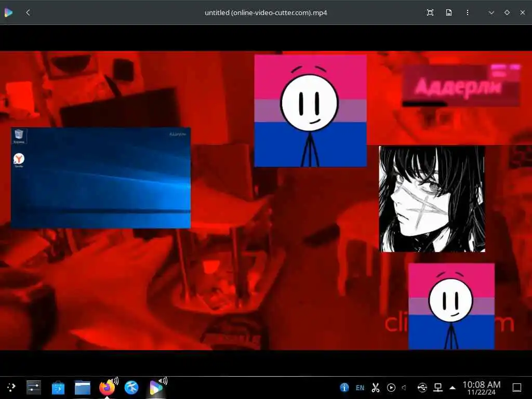Open the blue globe browser icon in taskbar
Viewport: 532px width, 399px height.
(131, 388)
